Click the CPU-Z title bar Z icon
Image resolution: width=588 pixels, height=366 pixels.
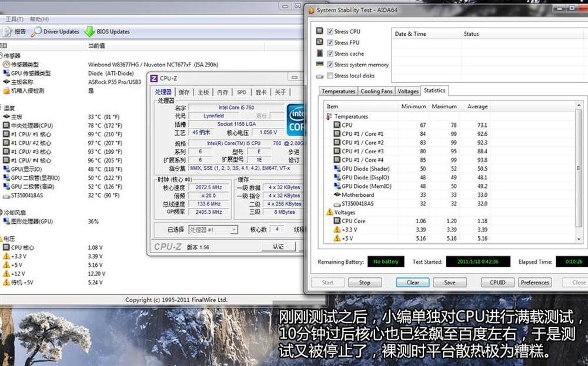153,78
